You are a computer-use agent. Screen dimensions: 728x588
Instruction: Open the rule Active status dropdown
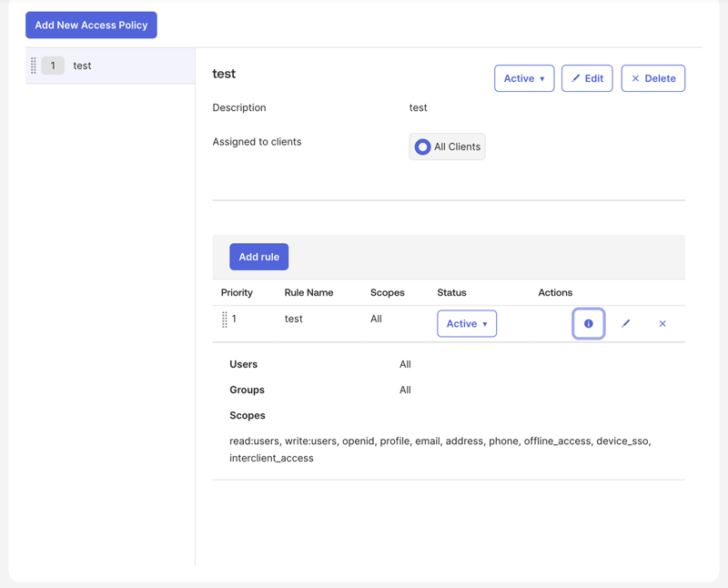[x=467, y=324]
